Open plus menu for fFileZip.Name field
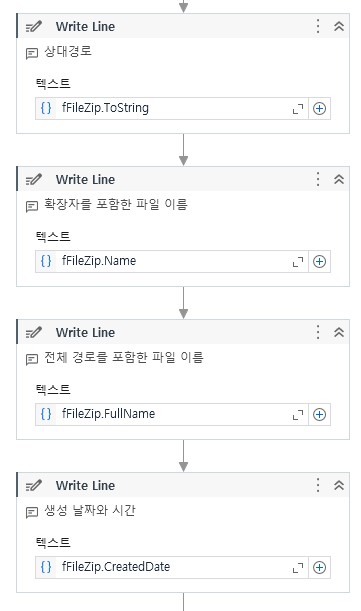The width and height of the screenshot is (361, 611). click(319, 261)
